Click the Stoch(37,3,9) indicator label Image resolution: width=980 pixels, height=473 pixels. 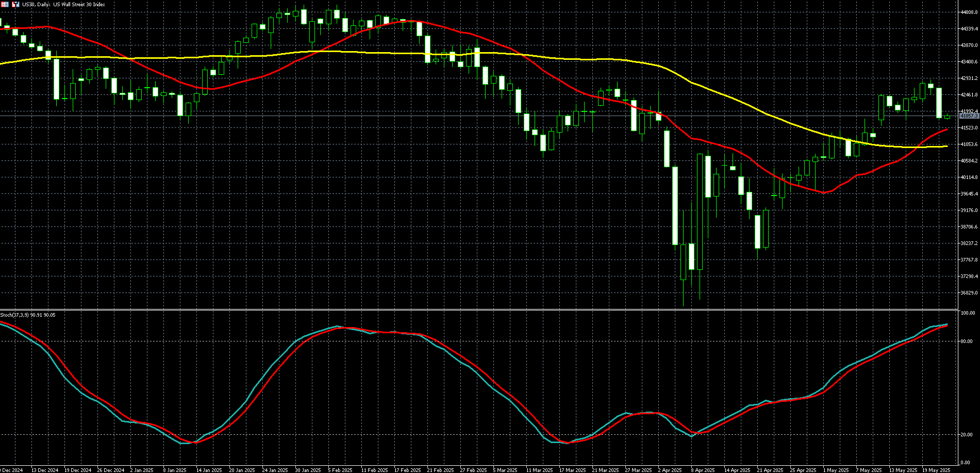tap(28, 315)
